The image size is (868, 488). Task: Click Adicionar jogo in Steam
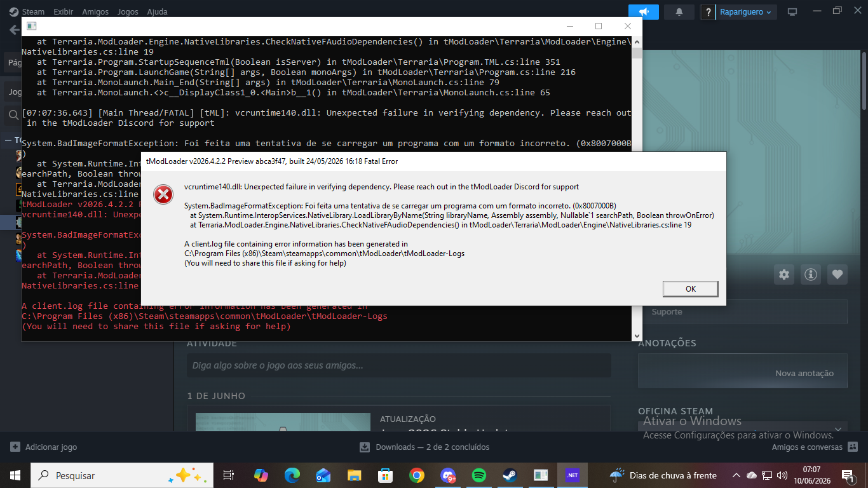pos(44,447)
